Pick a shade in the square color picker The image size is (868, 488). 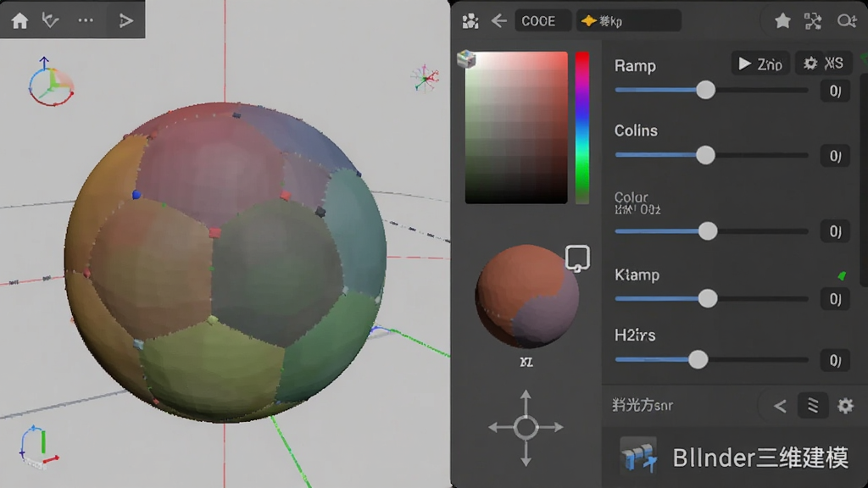[x=516, y=128]
